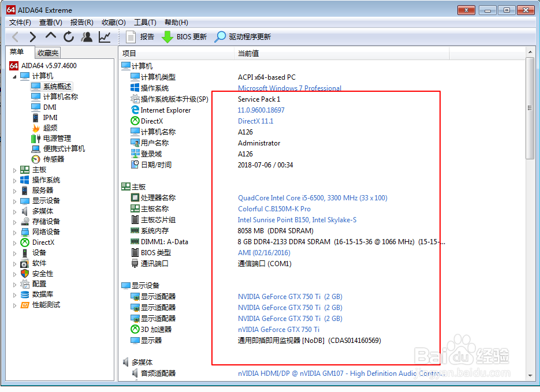
Task: Click the 数据库 database icon
Action: [x=25, y=294]
